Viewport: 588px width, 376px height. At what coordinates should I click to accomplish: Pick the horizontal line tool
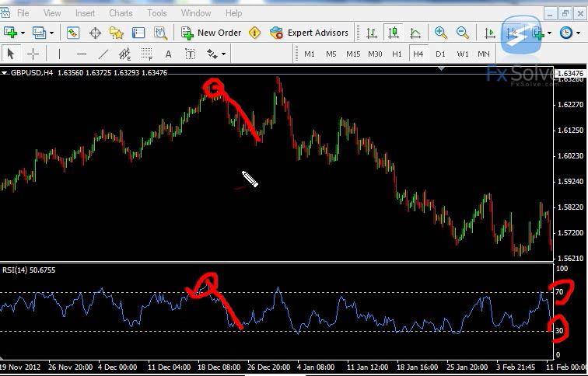pos(82,54)
